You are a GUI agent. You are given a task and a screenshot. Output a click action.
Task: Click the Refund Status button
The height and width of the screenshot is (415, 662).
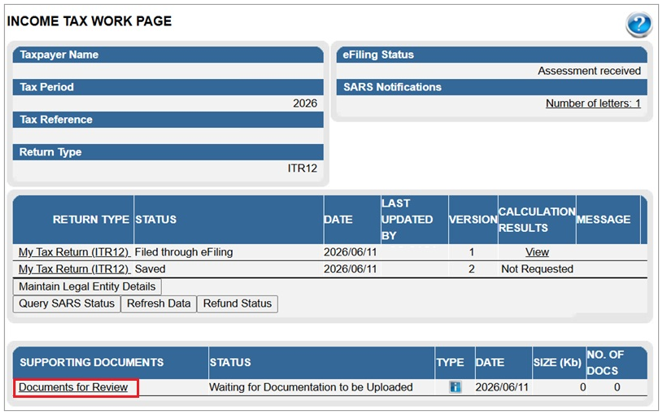[237, 304]
